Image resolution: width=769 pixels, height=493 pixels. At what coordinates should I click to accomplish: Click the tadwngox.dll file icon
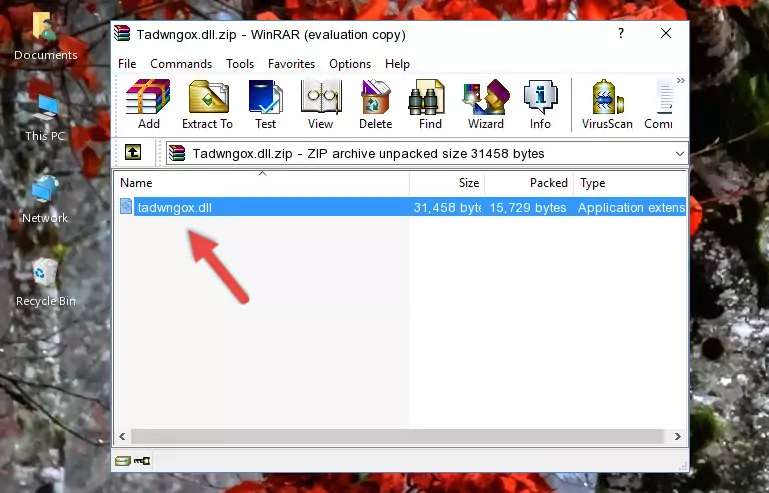(126, 207)
